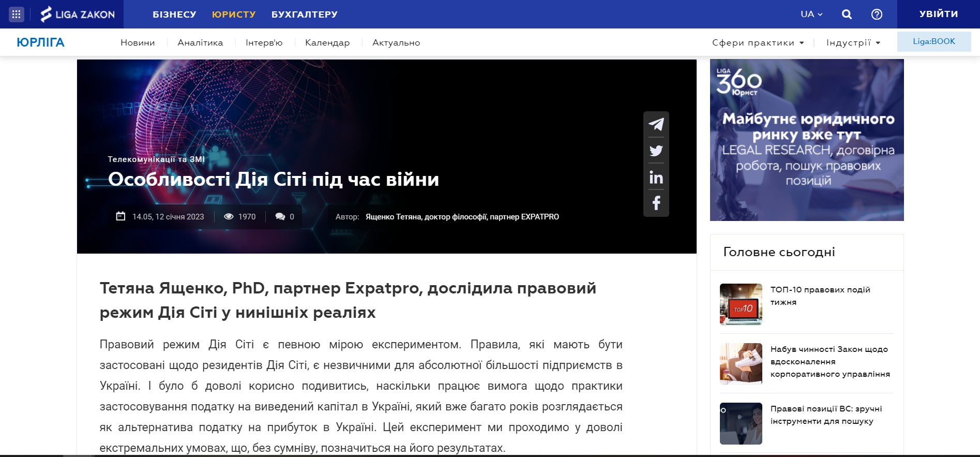Share article via LinkedIn icon

(x=656, y=178)
